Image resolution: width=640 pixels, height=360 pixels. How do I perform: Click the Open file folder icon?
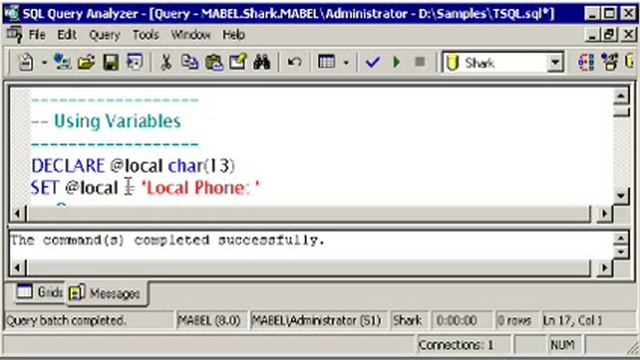pyautogui.click(x=87, y=62)
